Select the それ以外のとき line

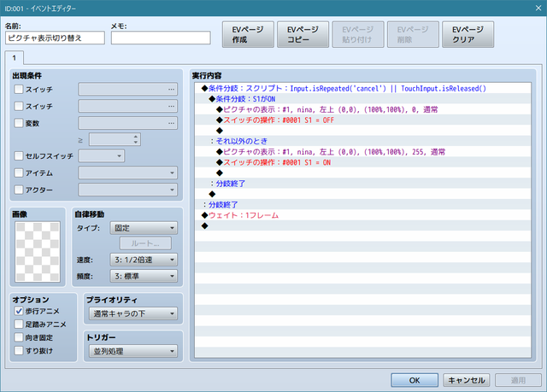click(x=362, y=141)
